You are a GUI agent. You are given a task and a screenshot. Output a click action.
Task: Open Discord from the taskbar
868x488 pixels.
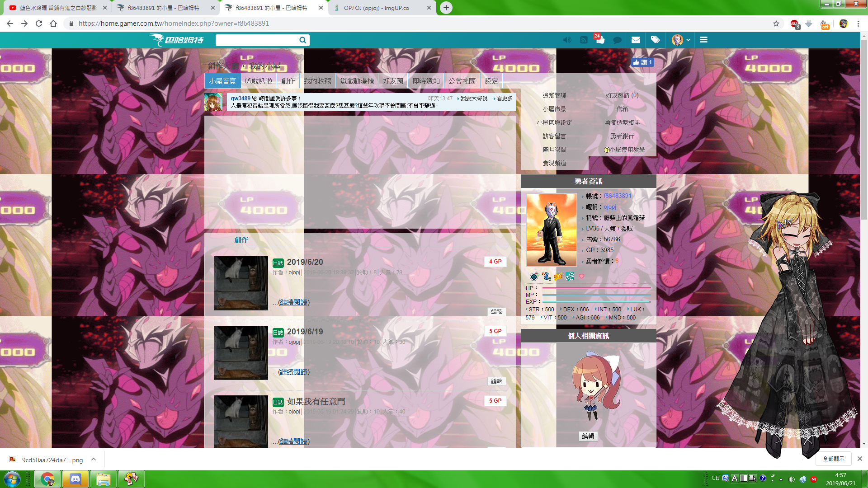pos(75,479)
